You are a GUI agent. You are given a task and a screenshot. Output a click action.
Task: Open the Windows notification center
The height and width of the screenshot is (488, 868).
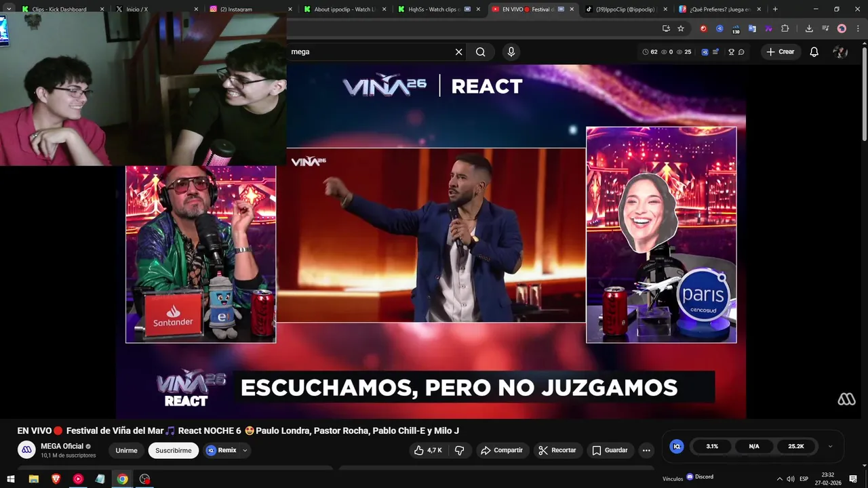pos(853,479)
